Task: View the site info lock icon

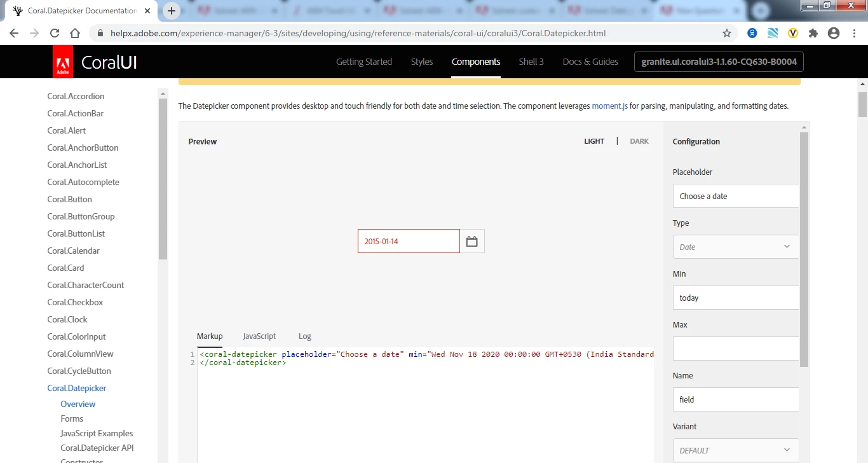Action: (100, 34)
